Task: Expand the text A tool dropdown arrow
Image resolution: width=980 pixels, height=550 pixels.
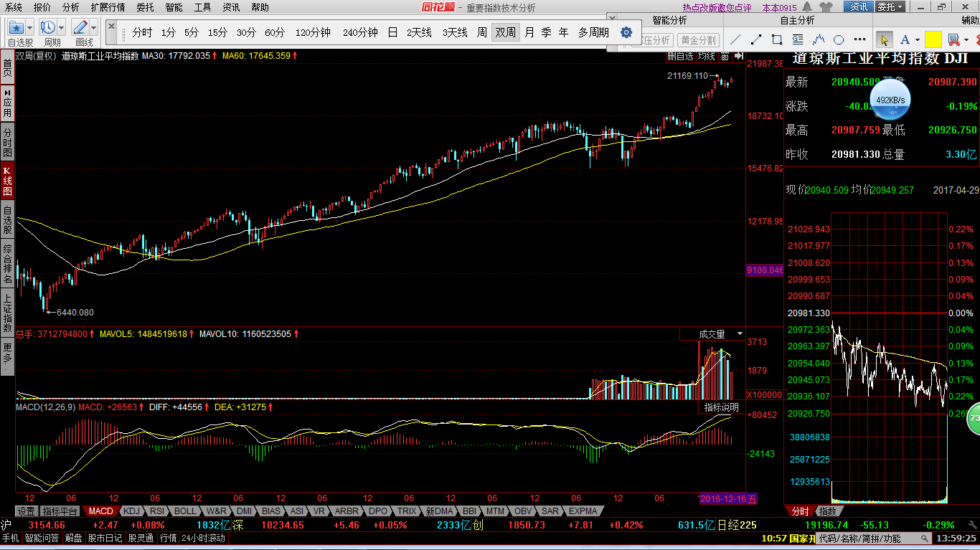Action: [x=917, y=40]
